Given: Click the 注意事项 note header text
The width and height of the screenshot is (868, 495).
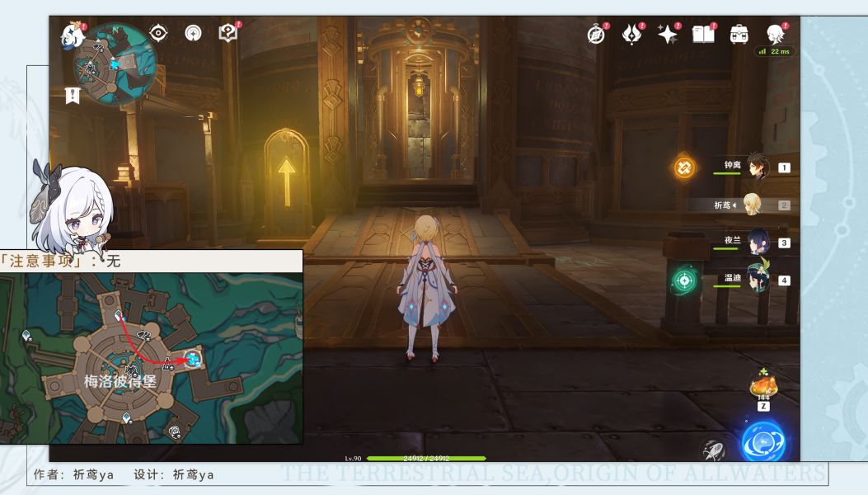Looking at the screenshot, I should (x=43, y=261).
